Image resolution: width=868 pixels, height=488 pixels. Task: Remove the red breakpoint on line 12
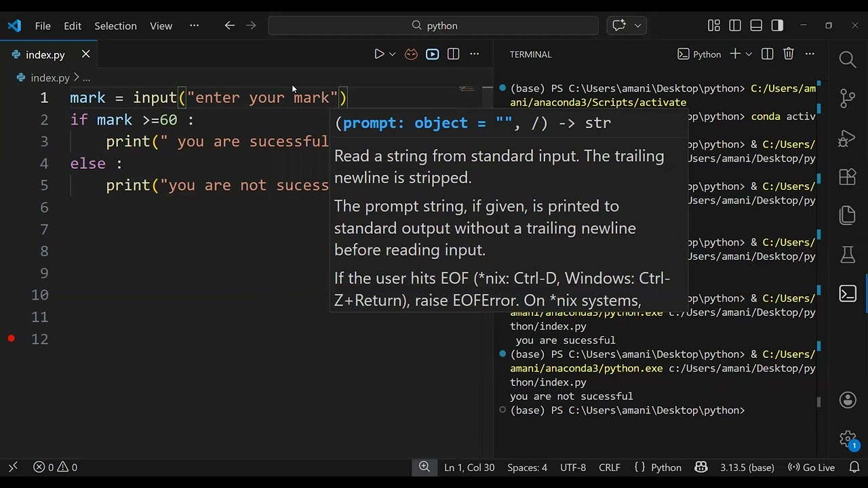coord(12,338)
